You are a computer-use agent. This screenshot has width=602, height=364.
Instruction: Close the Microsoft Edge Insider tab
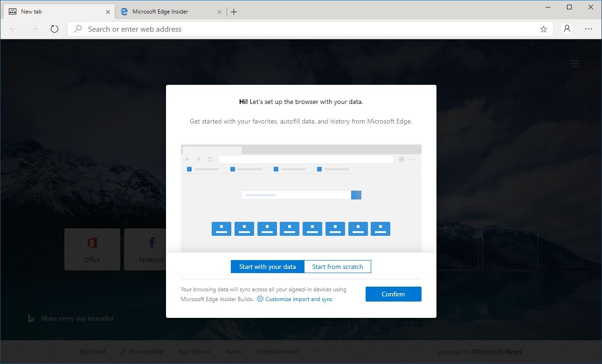(219, 12)
